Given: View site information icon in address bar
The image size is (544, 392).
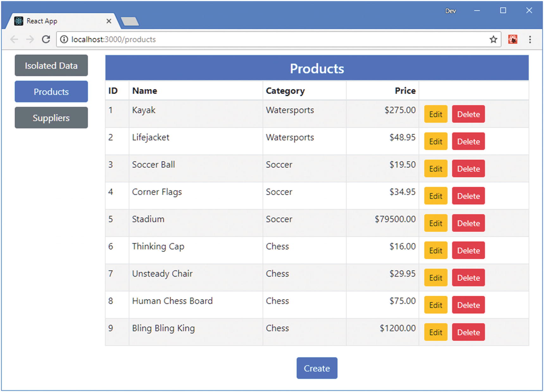Looking at the screenshot, I should coord(64,39).
